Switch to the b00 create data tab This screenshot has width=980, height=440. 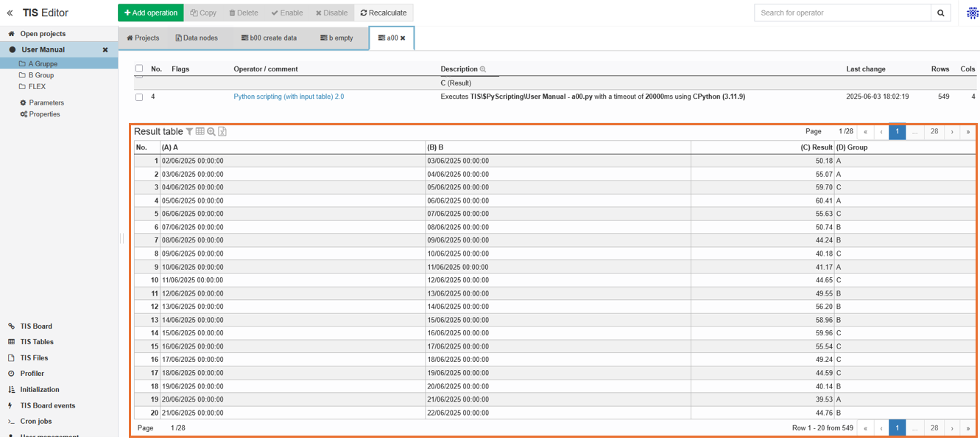pyautogui.click(x=269, y=38)
